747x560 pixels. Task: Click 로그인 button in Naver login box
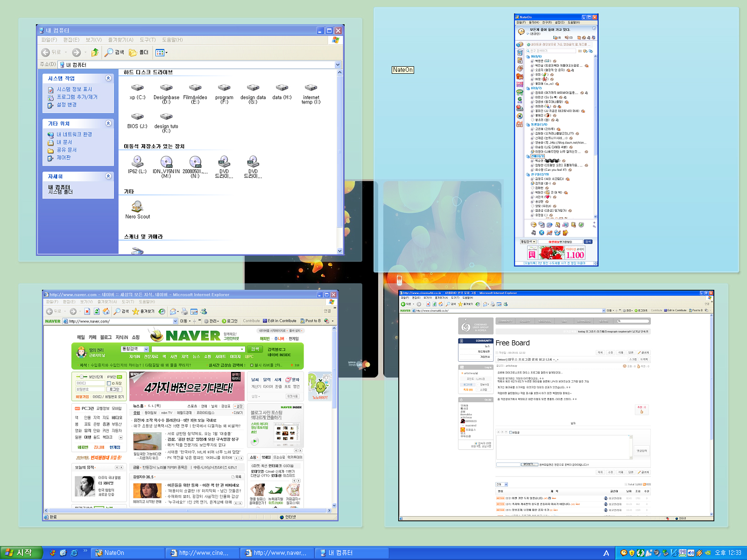point(114,389)
